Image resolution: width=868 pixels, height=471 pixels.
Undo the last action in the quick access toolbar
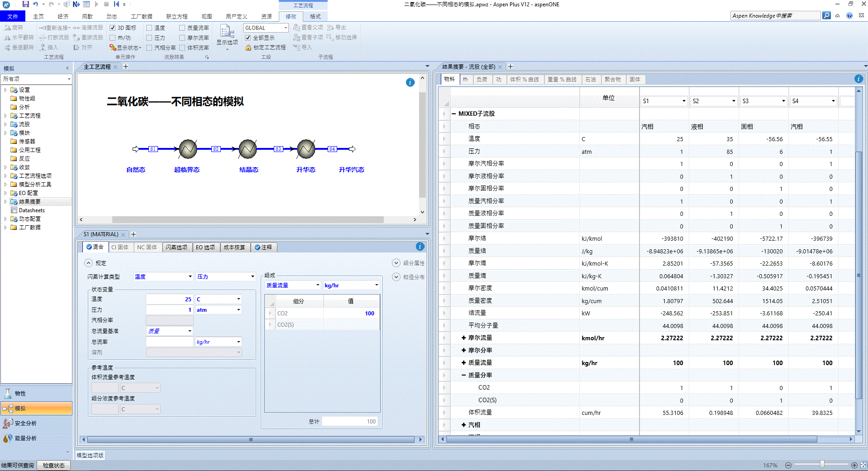35,4
